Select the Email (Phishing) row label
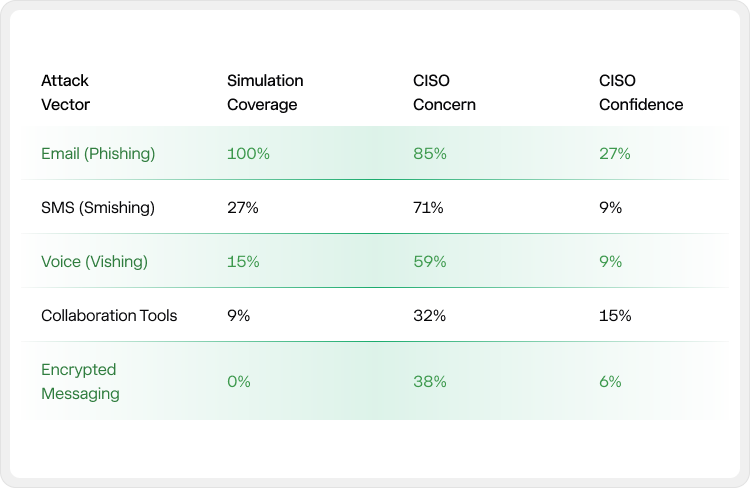Screen dimensions: 750x488 pyautogui.click(x=98, y=154)
